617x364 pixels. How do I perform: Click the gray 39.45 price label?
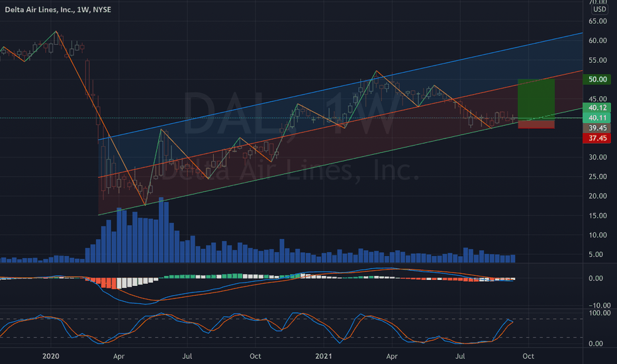click(597, 128)
